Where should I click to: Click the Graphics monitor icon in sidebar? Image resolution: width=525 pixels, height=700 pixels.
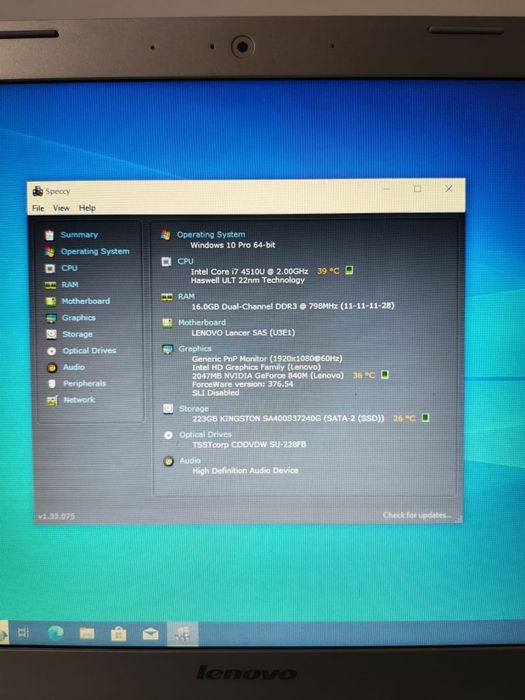pyautogui.click(x=51, y=318)
